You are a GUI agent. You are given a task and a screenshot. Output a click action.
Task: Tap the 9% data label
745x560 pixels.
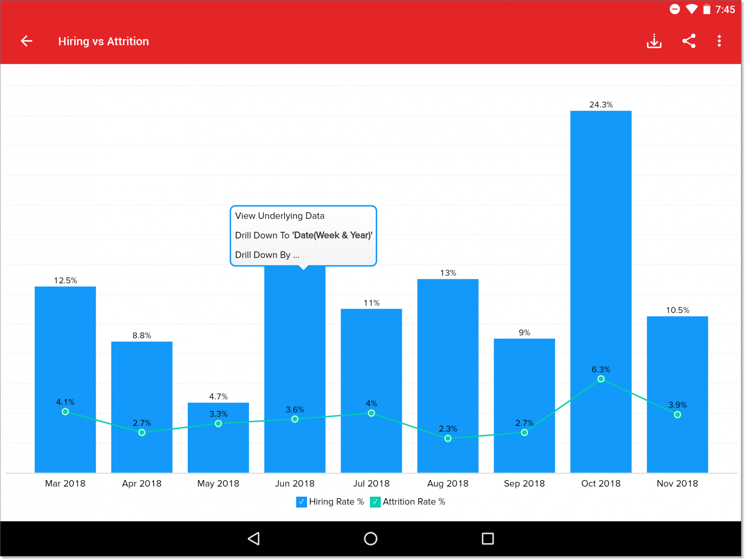524,333
